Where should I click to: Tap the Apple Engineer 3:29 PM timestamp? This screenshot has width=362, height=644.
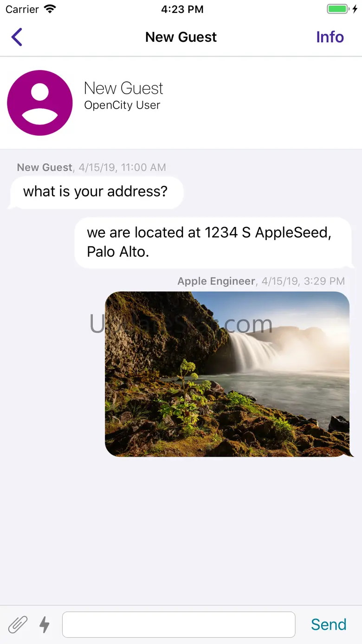pyautogui.click(x=261, y=281)
